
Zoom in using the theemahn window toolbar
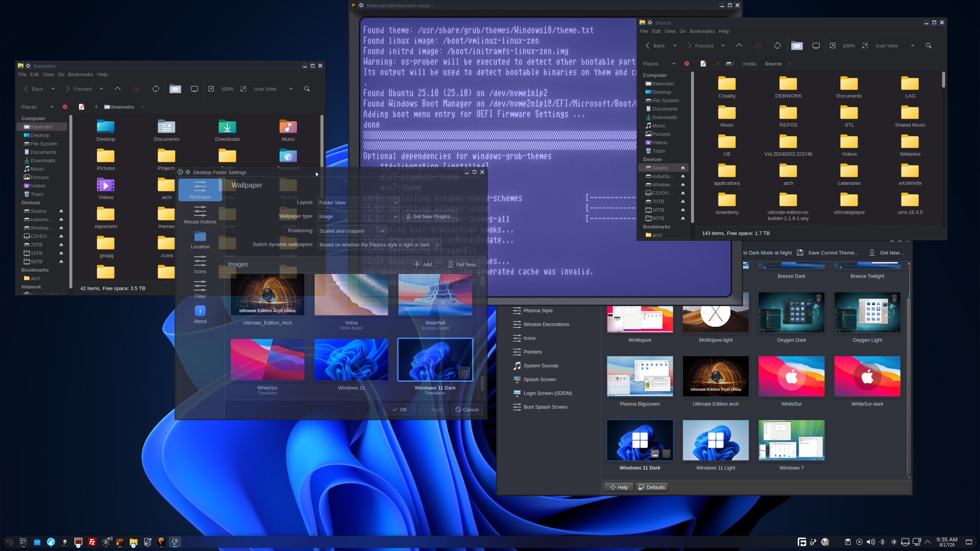243,89
